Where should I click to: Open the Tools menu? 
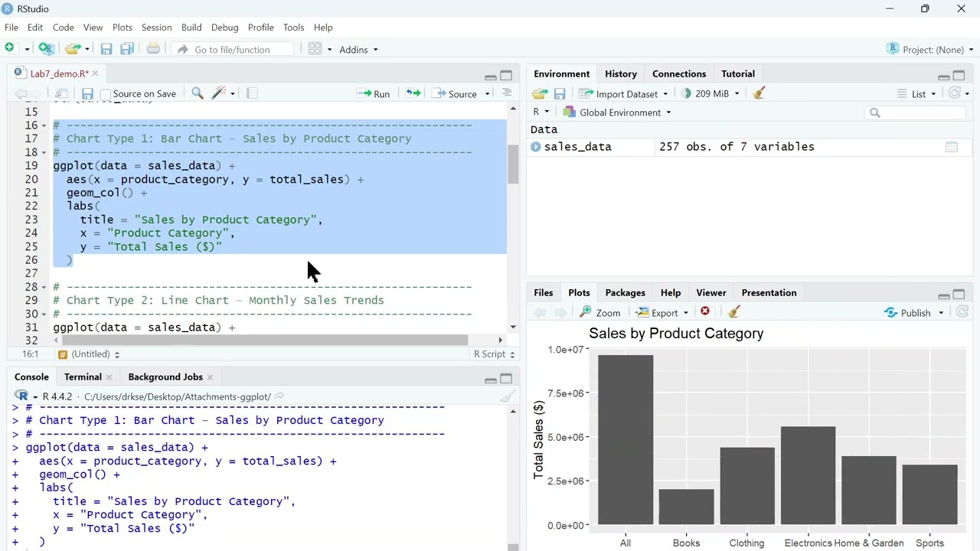coord(293,28)
